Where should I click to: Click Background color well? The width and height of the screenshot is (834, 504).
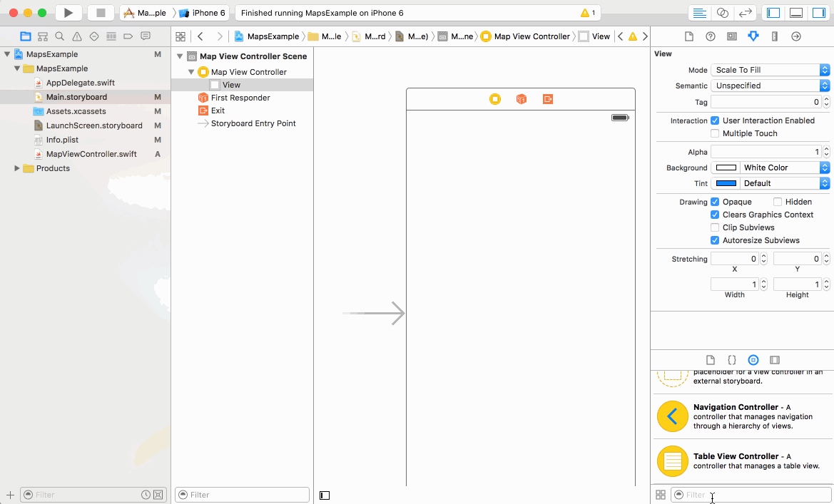coord(726,168)
